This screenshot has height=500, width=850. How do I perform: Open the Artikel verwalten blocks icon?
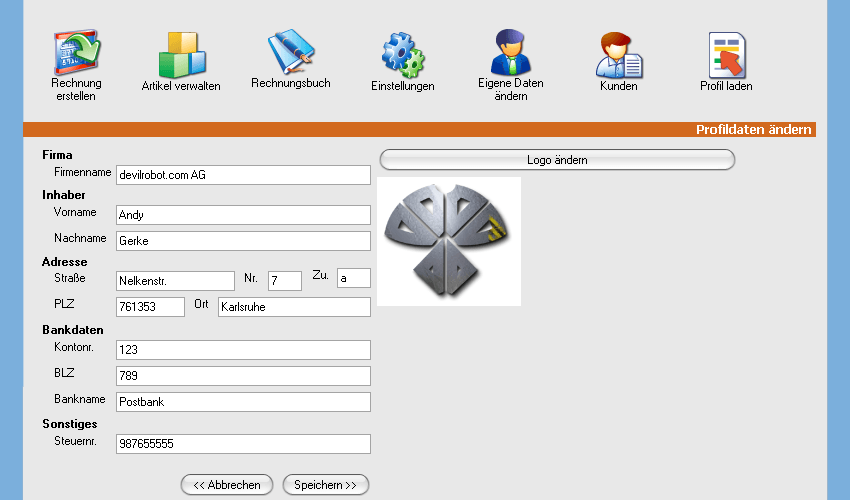click(182, 55)
